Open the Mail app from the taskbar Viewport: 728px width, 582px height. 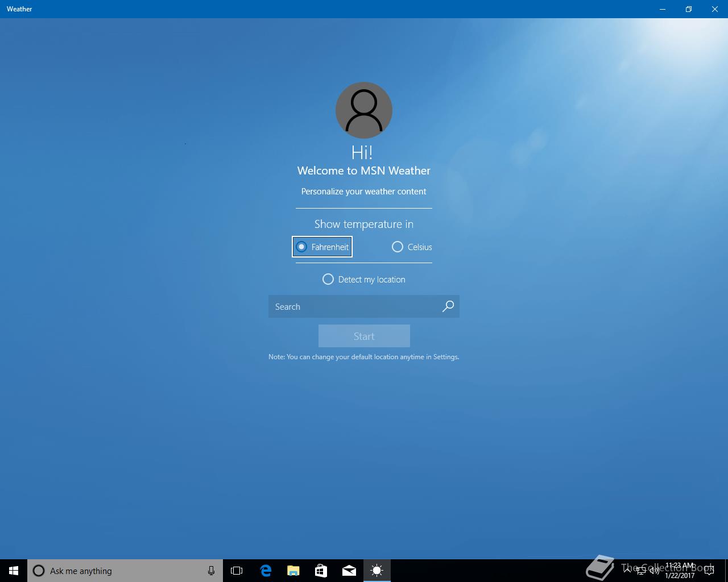(x=349, y=571)
